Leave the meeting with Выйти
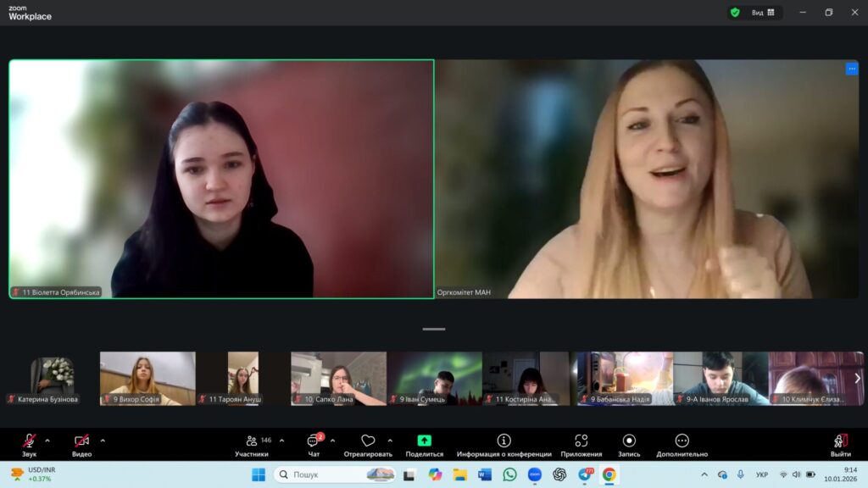The height and width of the screenshot is (488, 868). (840, 442)
